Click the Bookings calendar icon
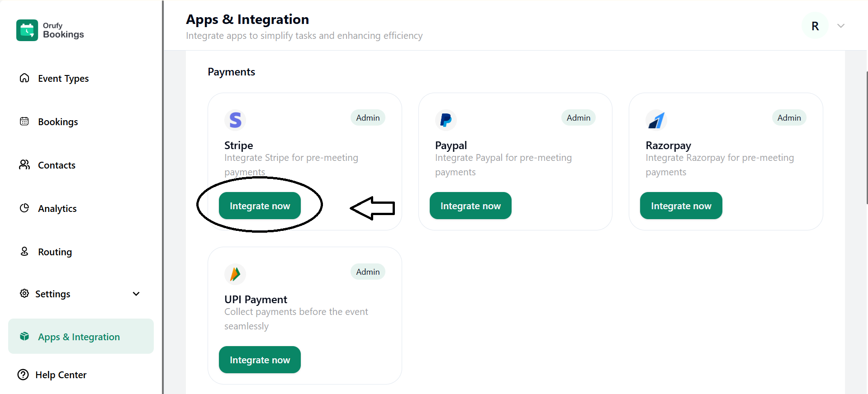This screenshot has height=394, width=868. [24, 121]
